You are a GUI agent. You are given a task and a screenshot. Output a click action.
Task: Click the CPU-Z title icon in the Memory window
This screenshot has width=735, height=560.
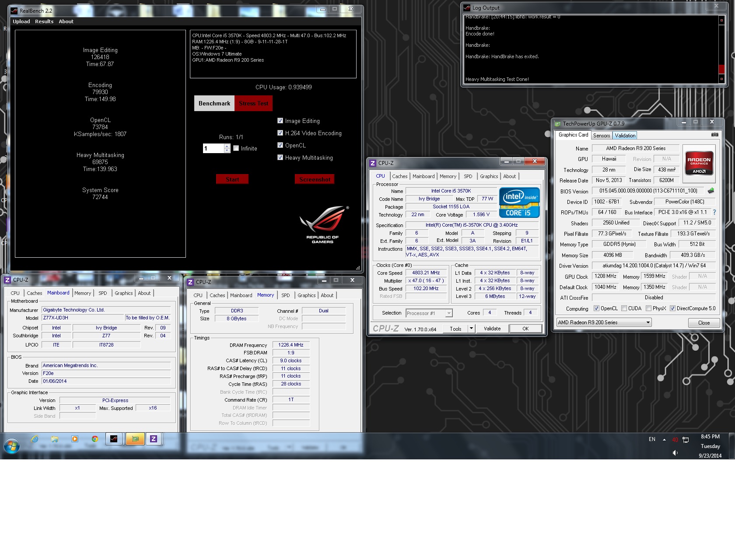[190, 282]
